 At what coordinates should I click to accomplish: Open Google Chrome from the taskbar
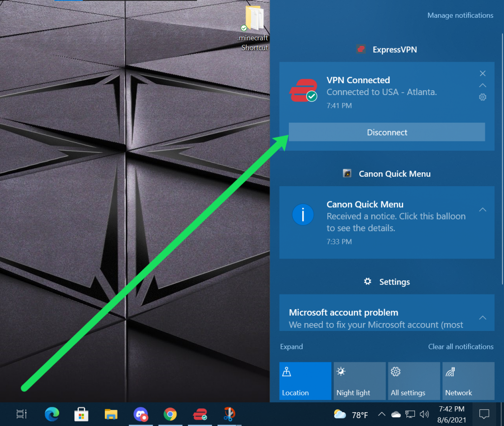(x=170, y=414)
